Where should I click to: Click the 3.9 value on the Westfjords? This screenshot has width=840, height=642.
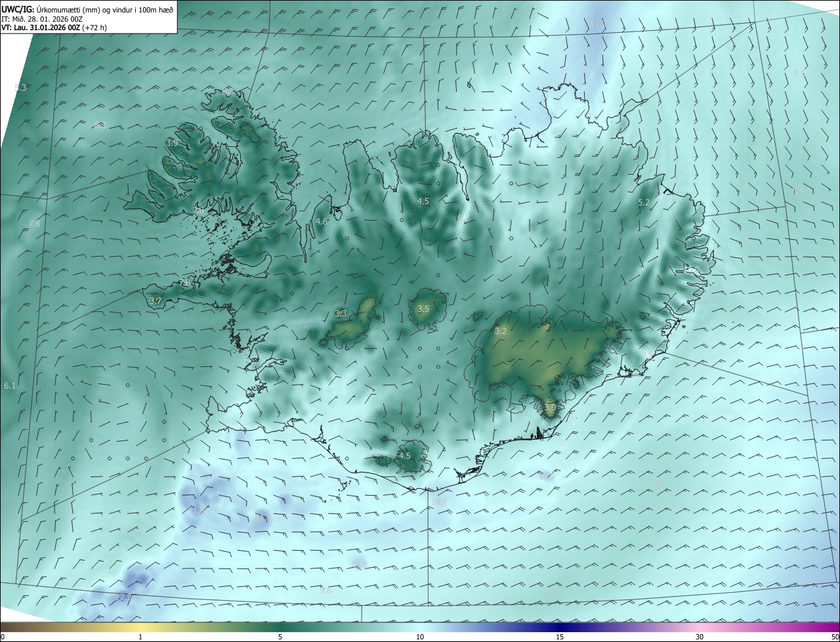(172, 142)
